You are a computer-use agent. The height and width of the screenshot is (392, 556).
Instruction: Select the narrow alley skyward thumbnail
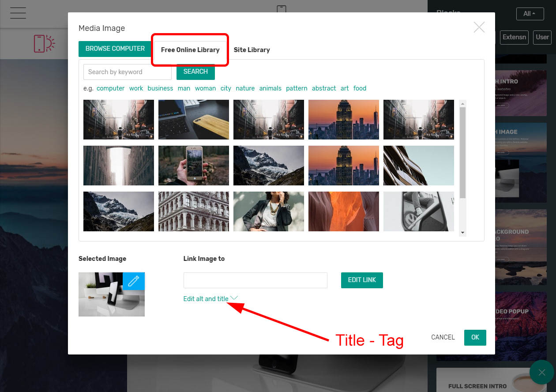pyautogui.click(x=119, y=166)
